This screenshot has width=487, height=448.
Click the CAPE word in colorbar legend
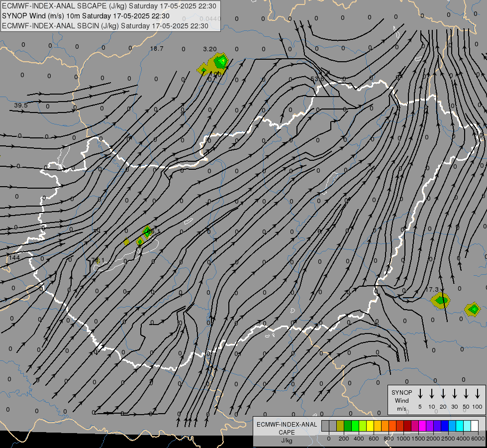coord(287,433)
